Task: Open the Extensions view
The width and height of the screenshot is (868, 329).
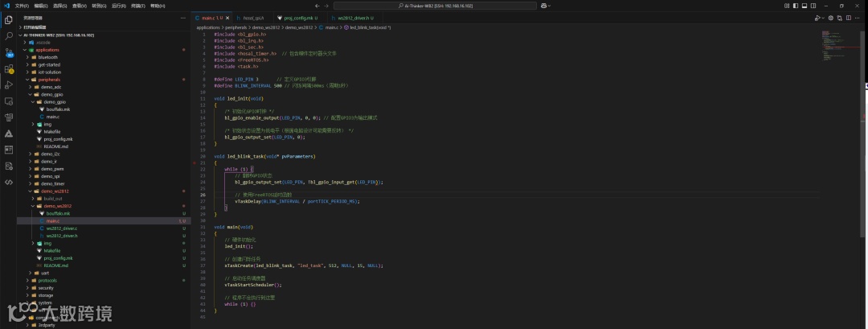Action: 8,68
